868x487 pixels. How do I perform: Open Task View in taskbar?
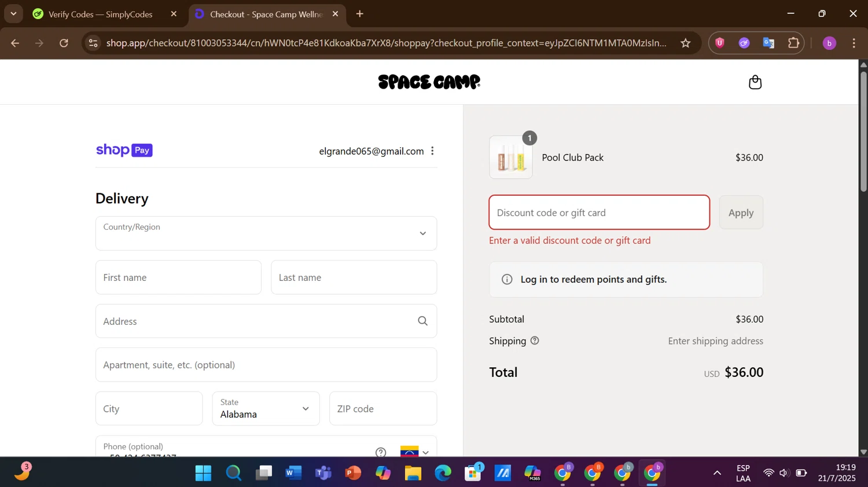pos(263,473)
